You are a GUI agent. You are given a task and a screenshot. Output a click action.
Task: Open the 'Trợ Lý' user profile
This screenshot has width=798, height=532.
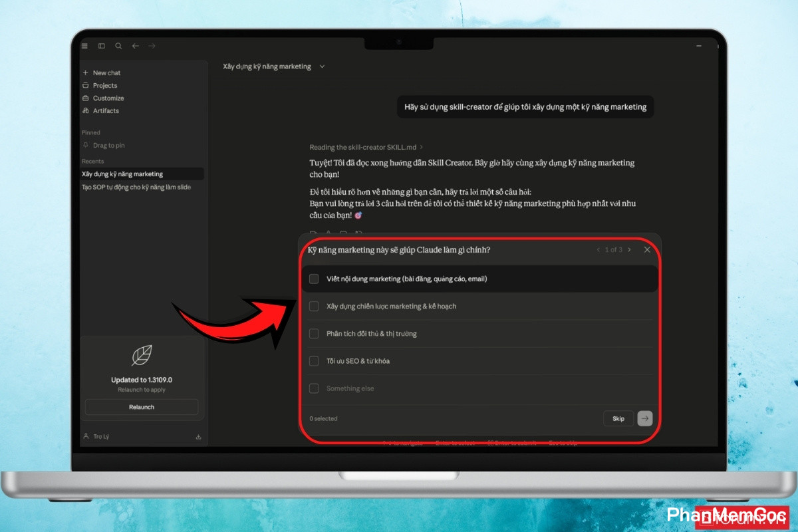point(96,437)
